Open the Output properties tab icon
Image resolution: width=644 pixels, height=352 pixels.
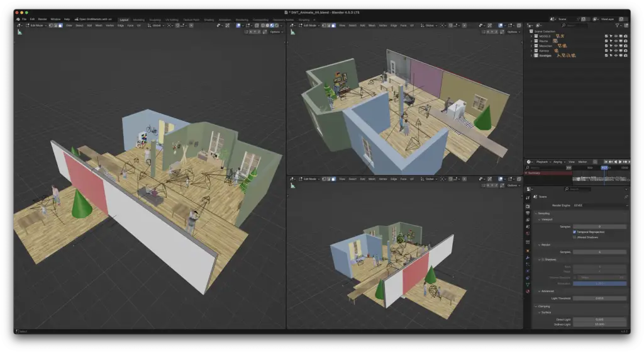tap(528, 214)
